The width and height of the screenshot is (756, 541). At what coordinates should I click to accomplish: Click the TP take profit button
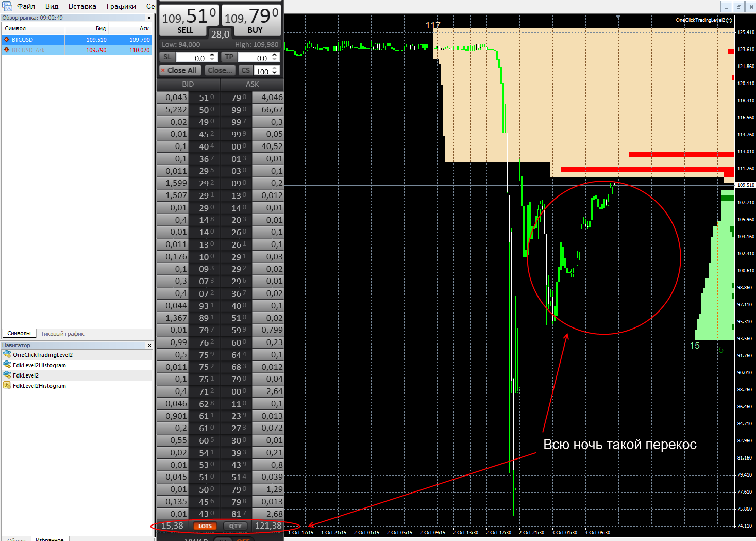(229, 57)
